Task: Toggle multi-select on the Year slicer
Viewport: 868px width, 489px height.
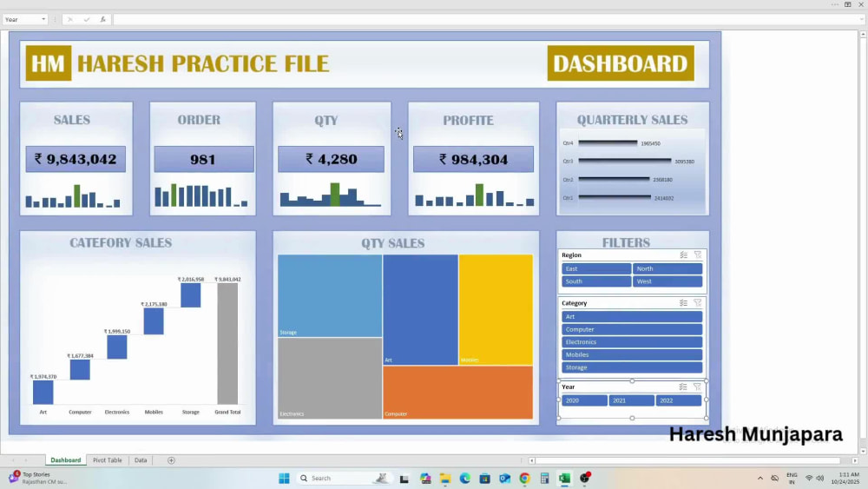Action: (x=683, y=387)
